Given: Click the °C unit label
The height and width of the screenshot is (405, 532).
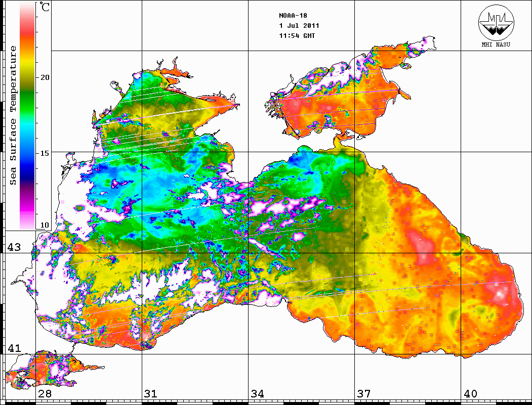Looking at the screenshot, I should (44, 7).
